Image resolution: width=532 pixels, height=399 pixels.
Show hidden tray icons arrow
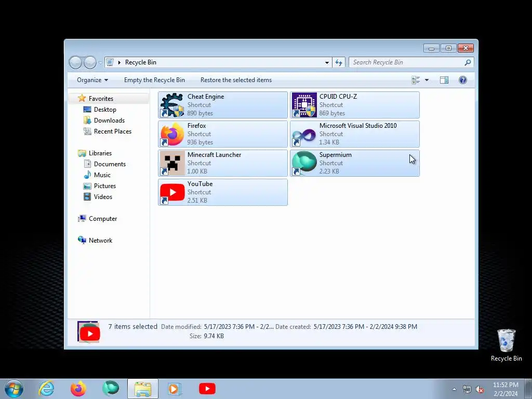click(454, 389)
